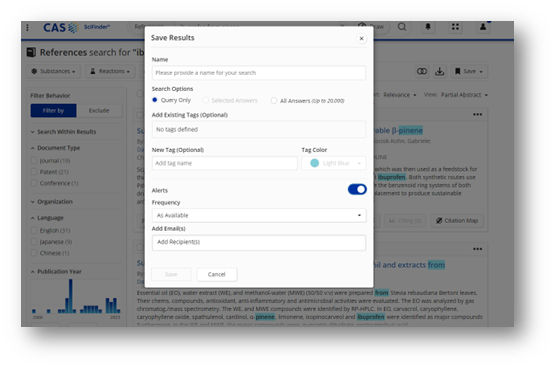Click the combine searches overlapping-circles icon
This screenshot has width=556, height=369.
click(x=422, y=71)
